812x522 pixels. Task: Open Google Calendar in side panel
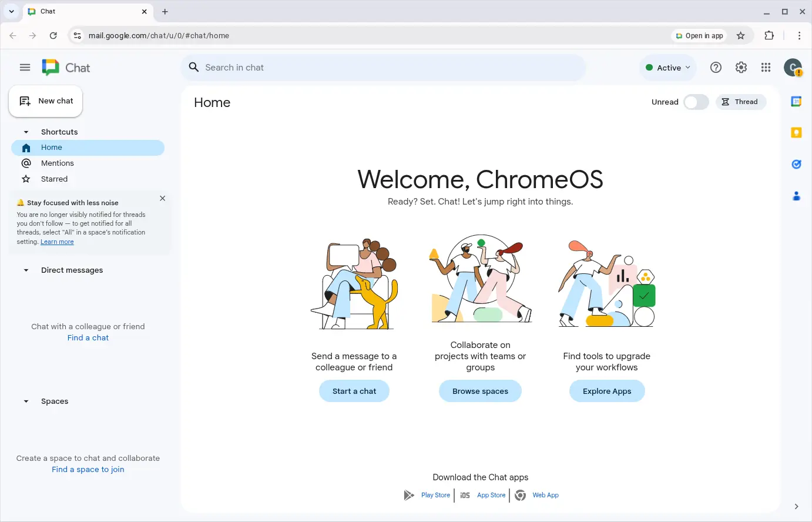click(x=796, y=102)
